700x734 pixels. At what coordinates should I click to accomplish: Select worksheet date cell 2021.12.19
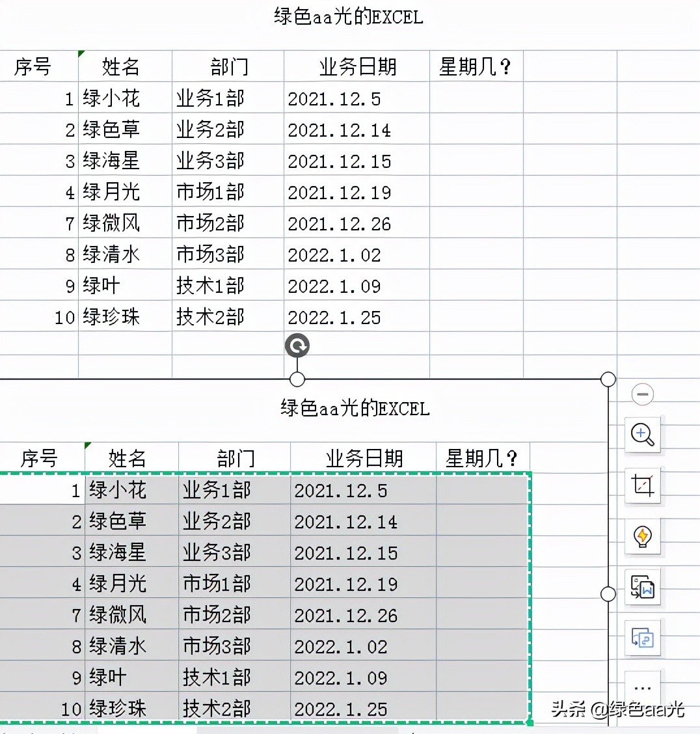357,191
